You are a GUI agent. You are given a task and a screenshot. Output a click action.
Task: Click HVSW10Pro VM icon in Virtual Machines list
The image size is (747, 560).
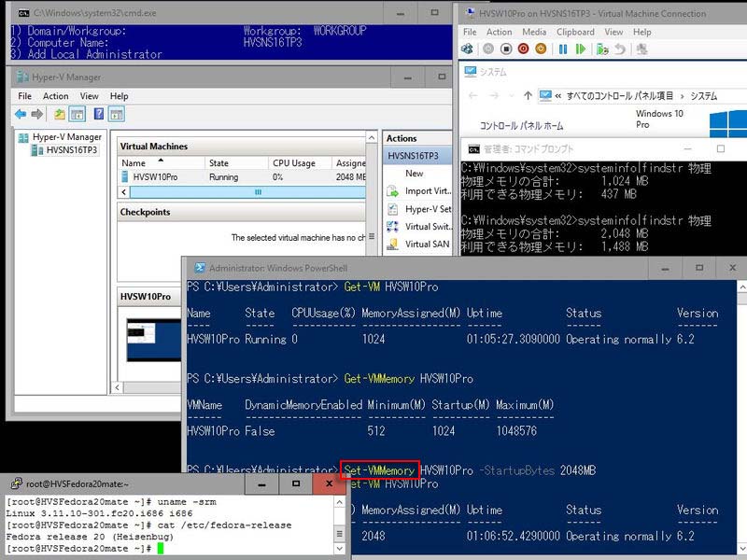(125, 176)
